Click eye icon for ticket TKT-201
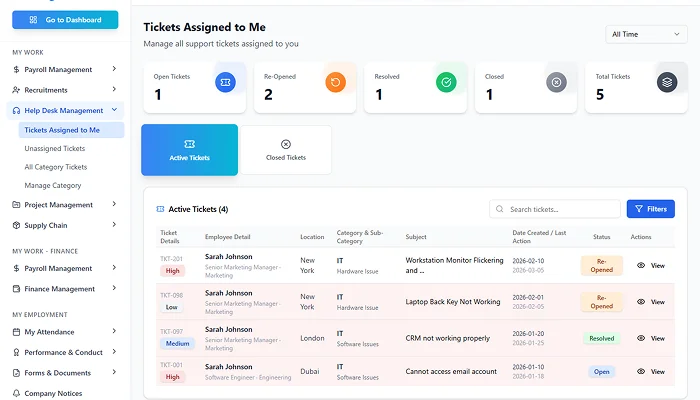This screenshot has height=400, width=700. [641, 266]
